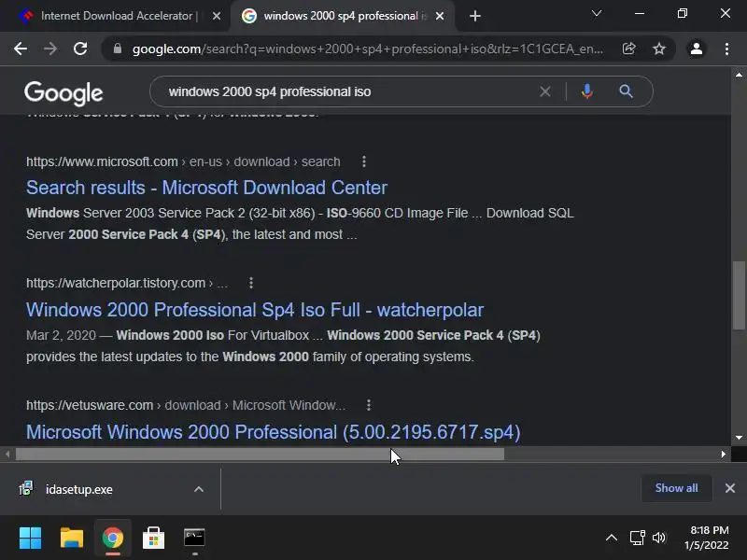The height and width of the screenshot is (560, 747).
Task: Click the horizontal scrollbar thumb
Action: click(x=261, y=455)
